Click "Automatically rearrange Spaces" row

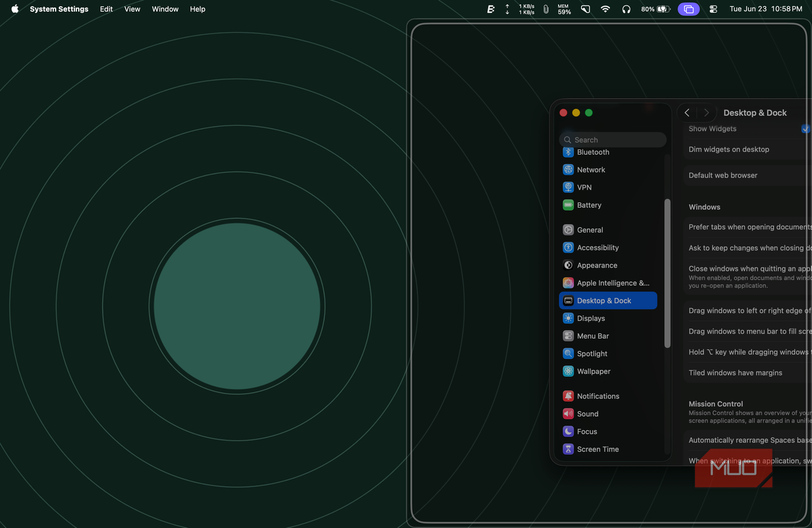click(748, 440)
